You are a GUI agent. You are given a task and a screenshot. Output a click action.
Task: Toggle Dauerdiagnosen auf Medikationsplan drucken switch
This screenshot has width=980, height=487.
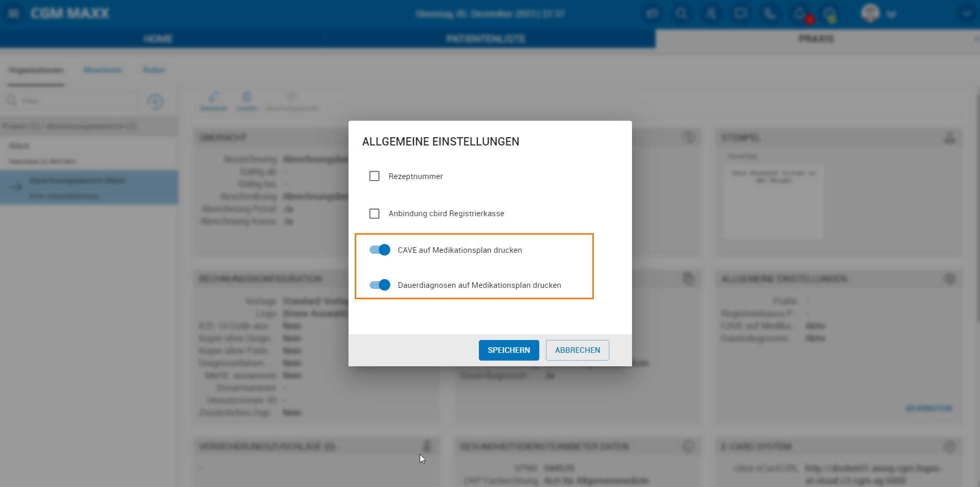(380, 285)
